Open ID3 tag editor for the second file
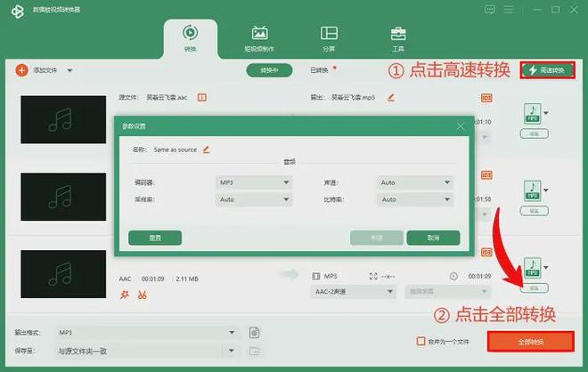The image size is (588, 372). (x=486, y=175)
